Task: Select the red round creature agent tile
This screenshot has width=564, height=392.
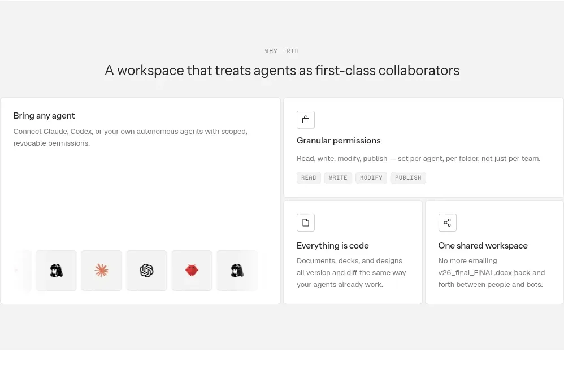Action: click(x=192, y=271)
